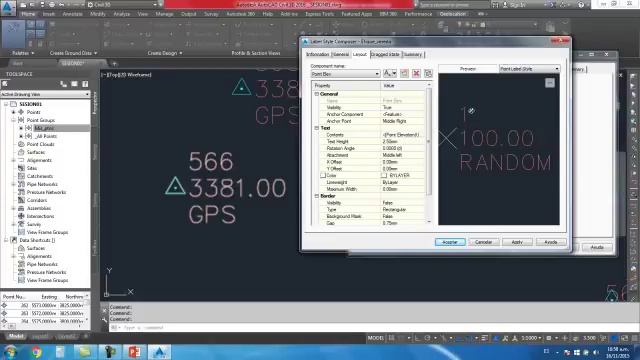This screenshot has width=640, height=360.
Task: Click the Toolspace help question mark icon
Action: click(x=85, y=84)
